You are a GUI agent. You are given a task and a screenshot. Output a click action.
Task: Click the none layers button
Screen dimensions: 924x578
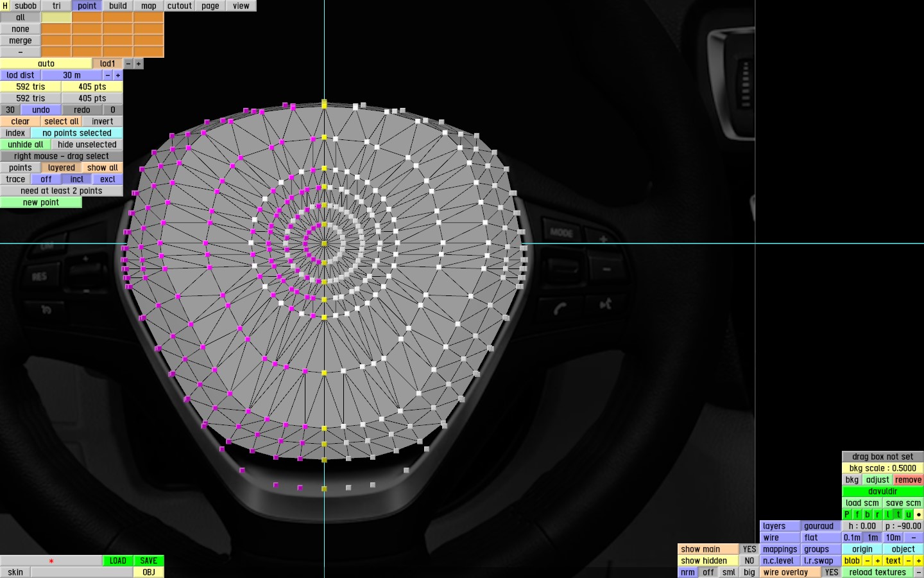21,29
